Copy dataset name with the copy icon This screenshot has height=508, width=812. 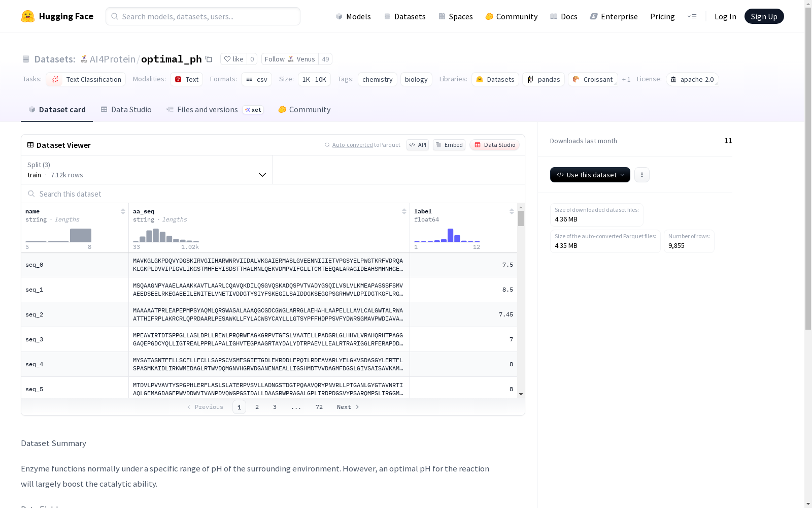click(209, 59)
